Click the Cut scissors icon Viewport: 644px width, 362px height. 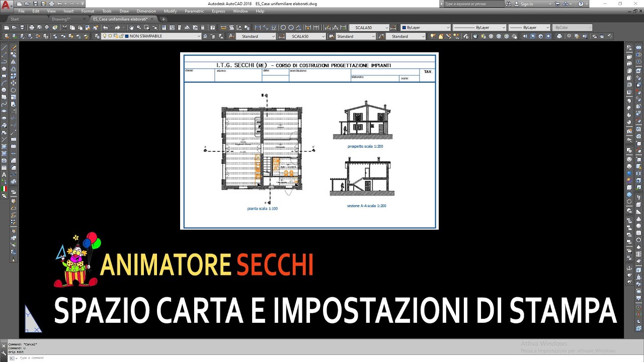(x=64, y=28)
